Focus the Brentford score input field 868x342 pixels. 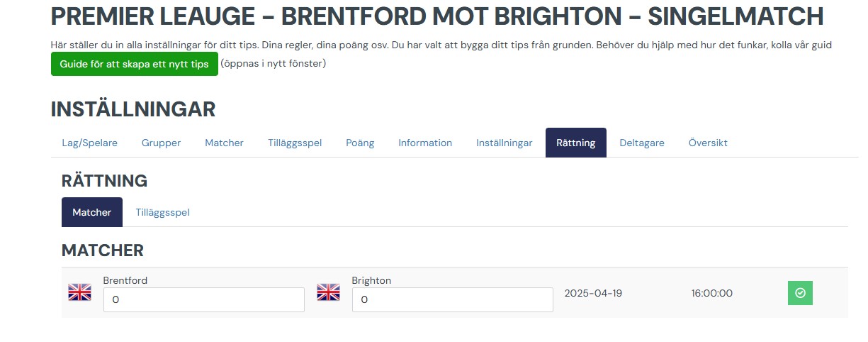pyautogui.click(x=204, y=300)
